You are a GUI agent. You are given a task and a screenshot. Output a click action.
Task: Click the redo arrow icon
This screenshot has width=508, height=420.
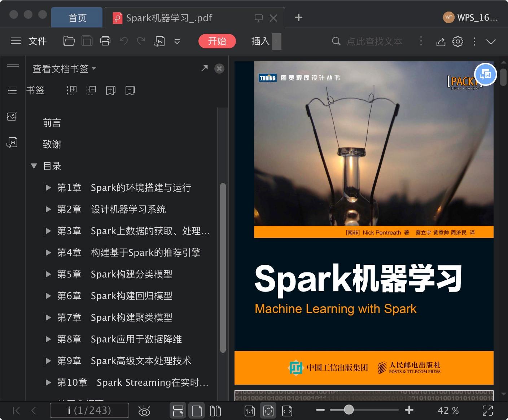(141, 41)
